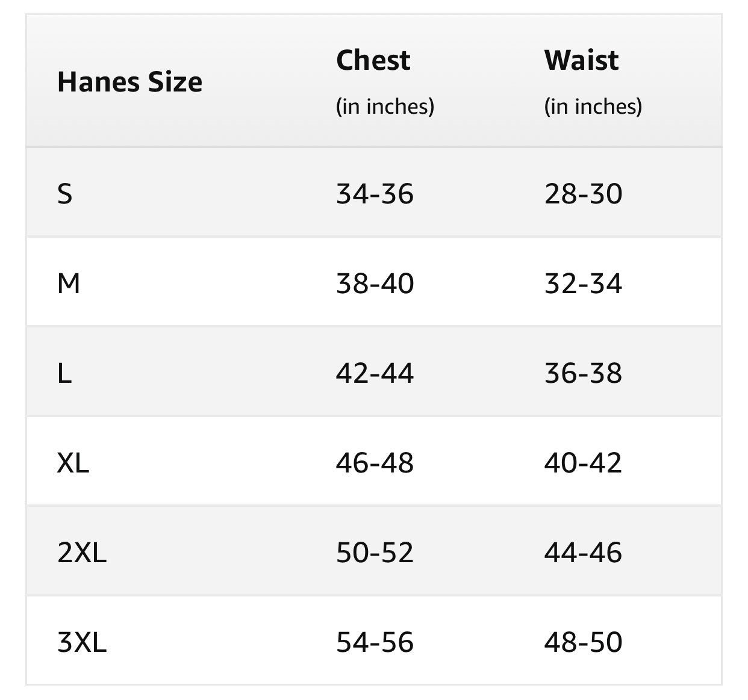The width and height of the screenshot is (748, 700).
Task: Click the 48-50 waist measurement cell
Action: point(583,642)
